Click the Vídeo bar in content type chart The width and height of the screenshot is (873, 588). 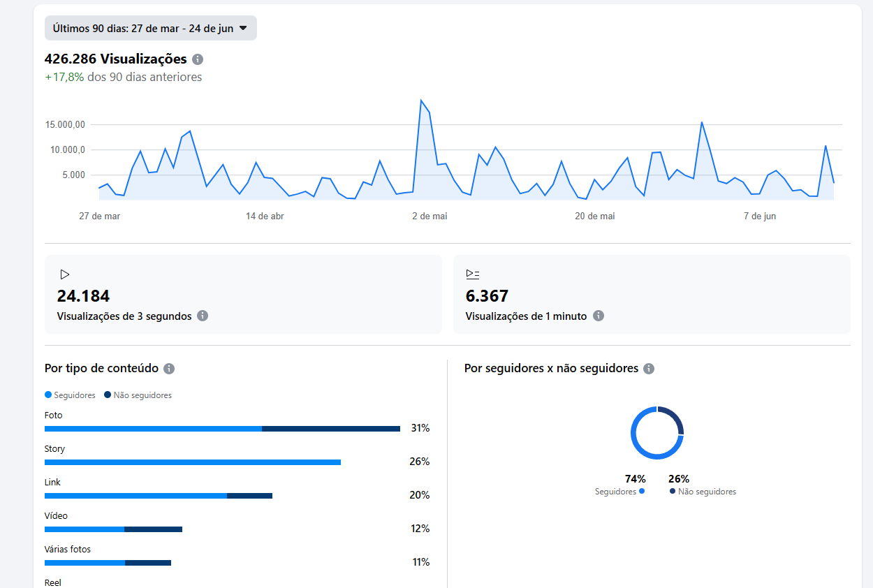113,529
